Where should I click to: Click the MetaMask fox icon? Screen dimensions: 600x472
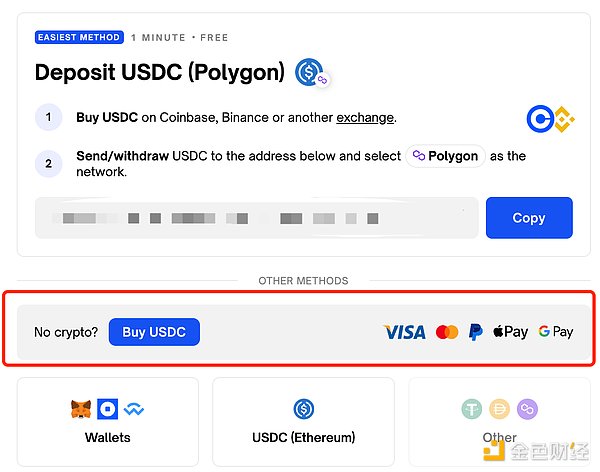(81, 409)
